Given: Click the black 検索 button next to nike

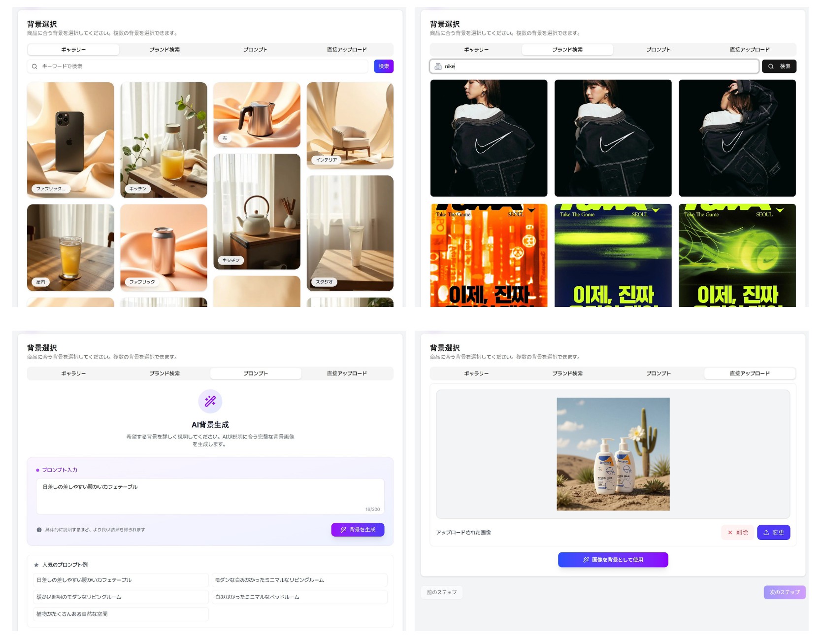Looking at the screenshot, I should click(x=779, y=67).
